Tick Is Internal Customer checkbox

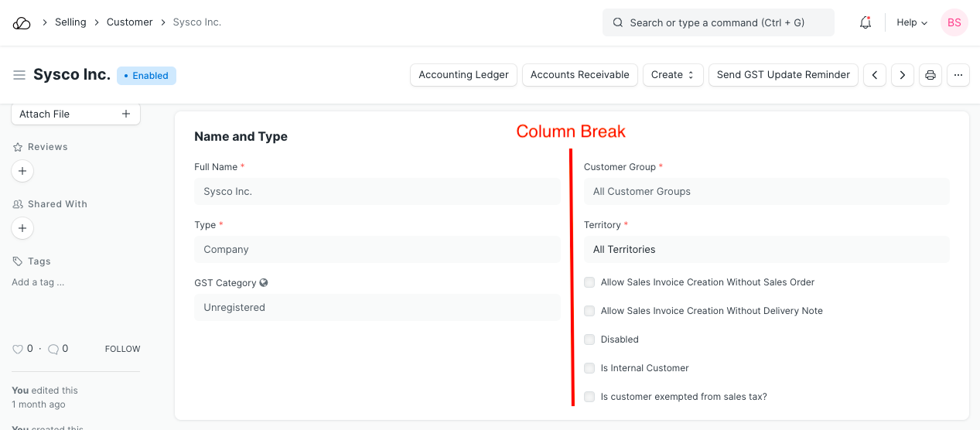[x=589, y=368]
